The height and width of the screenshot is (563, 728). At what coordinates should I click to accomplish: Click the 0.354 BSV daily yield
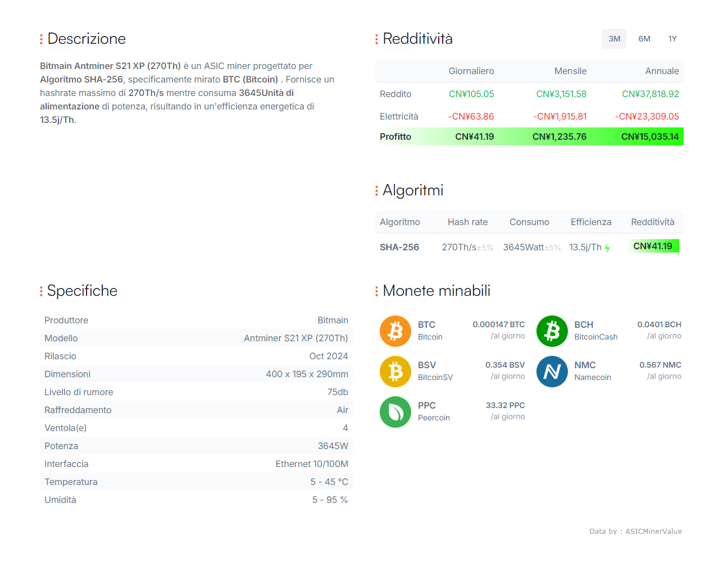pos(505,365)
